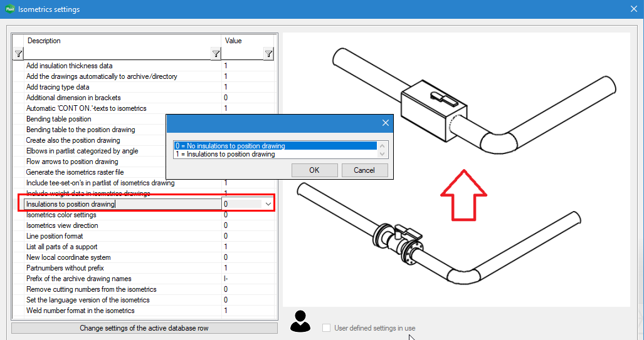
Task: Close the Isometrics settings window
Action: click(634, 9)
